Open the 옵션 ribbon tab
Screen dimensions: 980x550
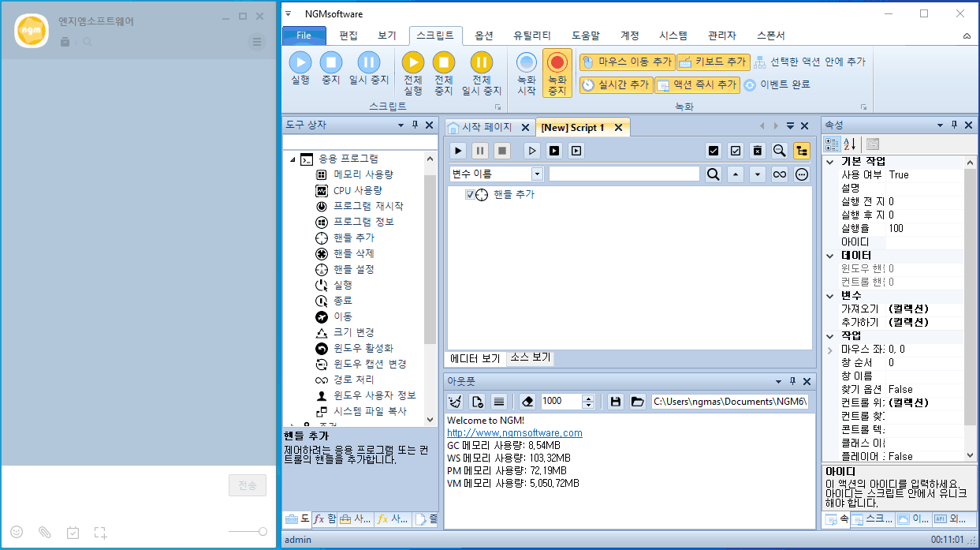click(x=484, y=36)
